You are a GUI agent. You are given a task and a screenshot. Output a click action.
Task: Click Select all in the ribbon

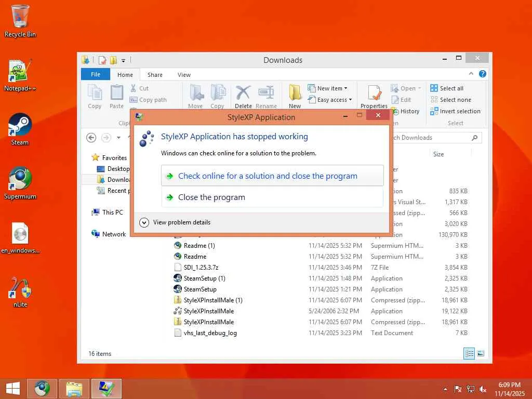click(447, 88)
